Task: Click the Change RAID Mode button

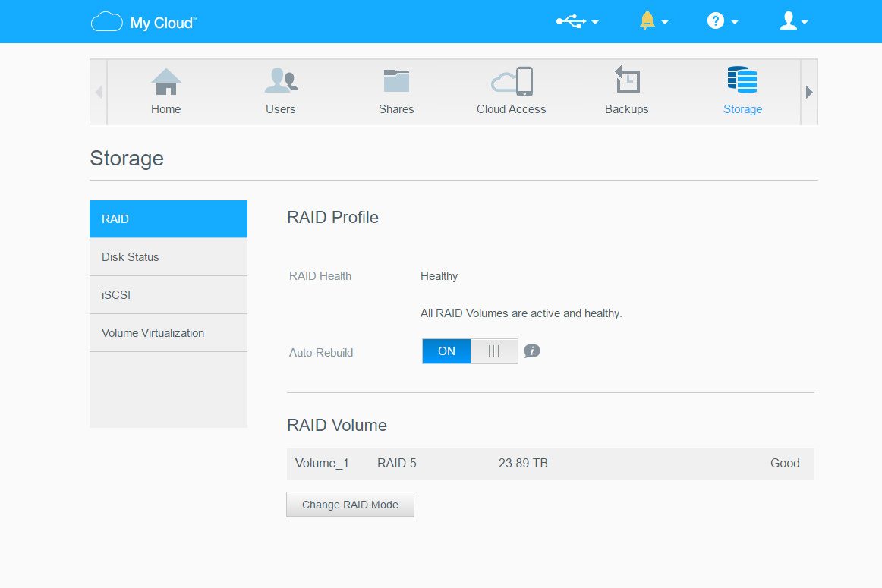Action: (x=350, y=505)
